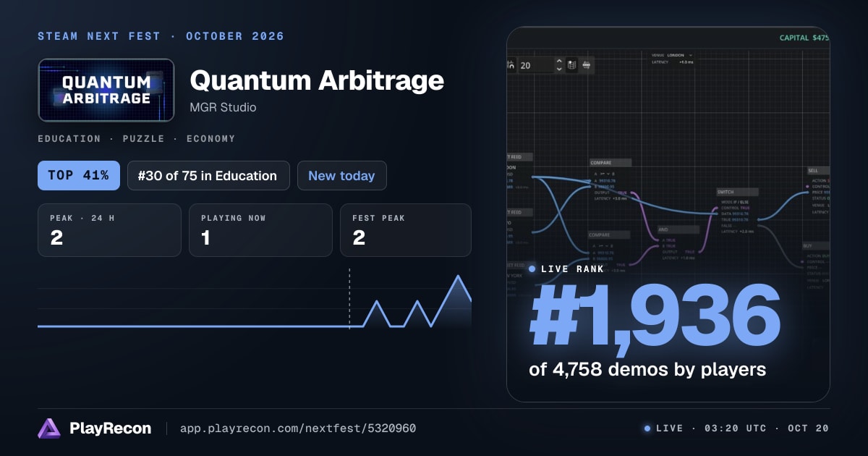Image resolution: width=868 pixels, height=456 pixels.
Task: Select the upper COMPARE node header
Action: tap(610, 163)
